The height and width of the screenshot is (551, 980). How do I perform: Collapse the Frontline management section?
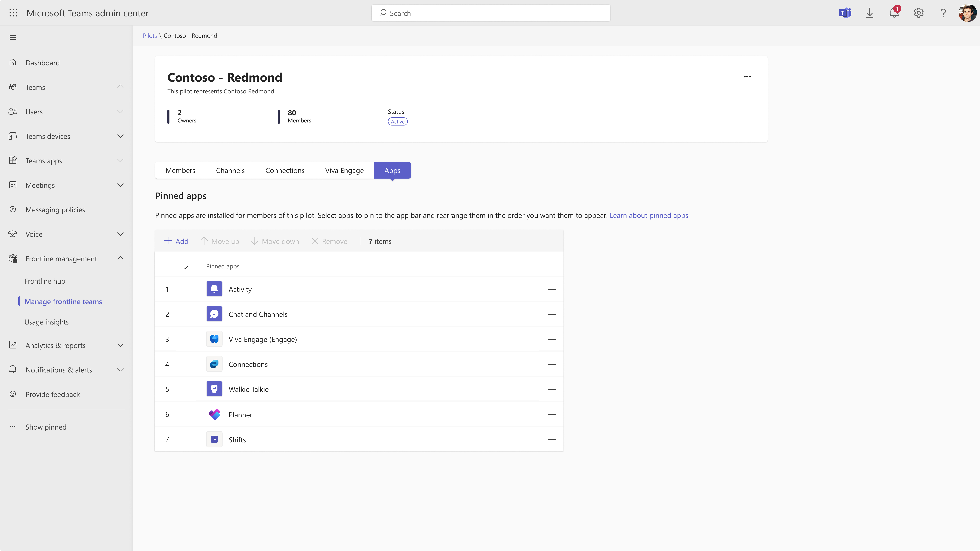coord(120,258)
